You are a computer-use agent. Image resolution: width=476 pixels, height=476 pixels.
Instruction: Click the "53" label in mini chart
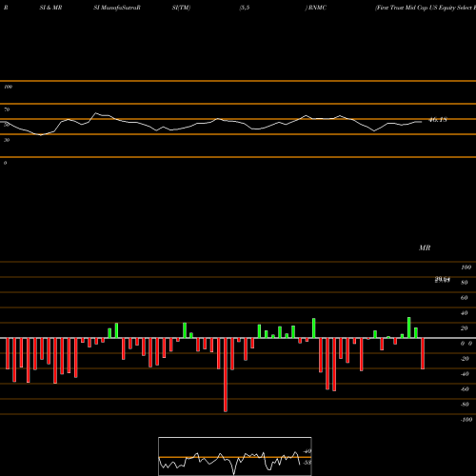point(307,463)
